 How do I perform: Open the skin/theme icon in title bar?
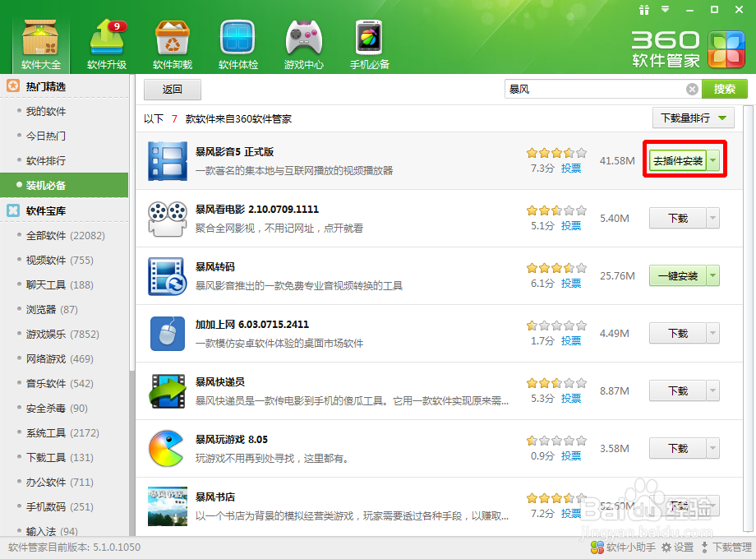[643, 10]
